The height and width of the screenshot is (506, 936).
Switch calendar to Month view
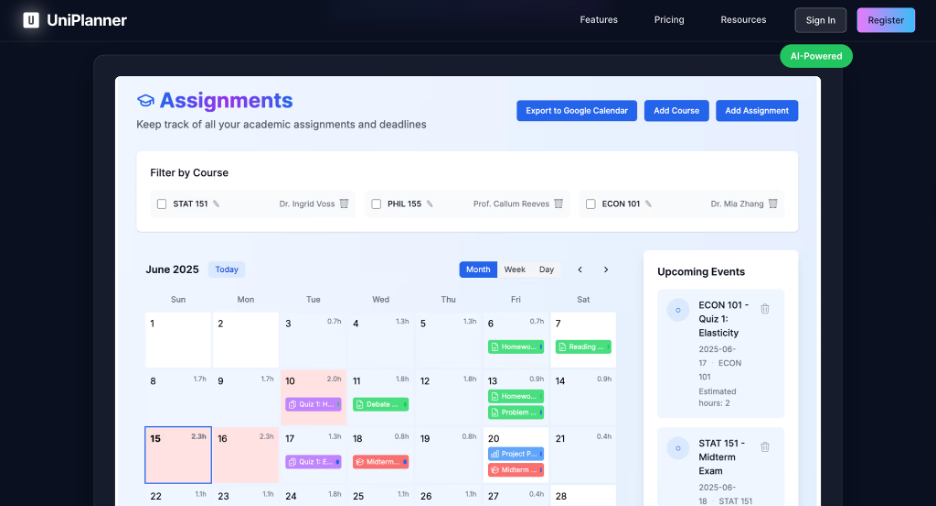(x=478, y=270)
